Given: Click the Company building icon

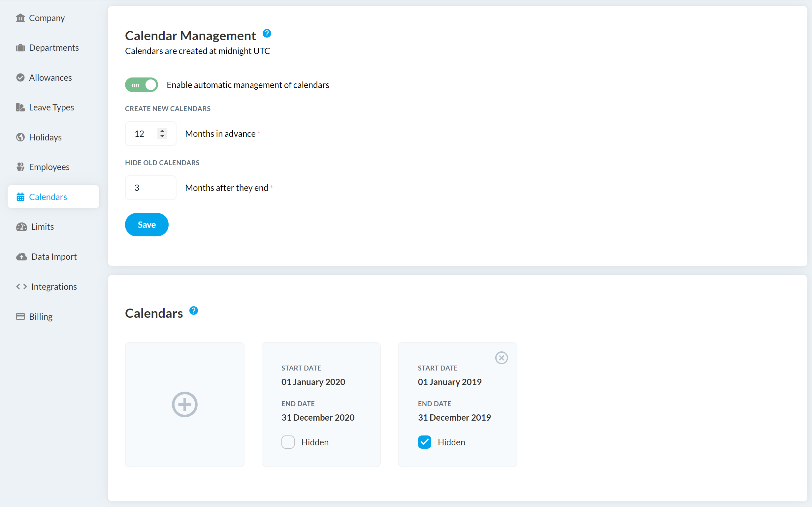Looking at the screenshot, I should (20, 18).
